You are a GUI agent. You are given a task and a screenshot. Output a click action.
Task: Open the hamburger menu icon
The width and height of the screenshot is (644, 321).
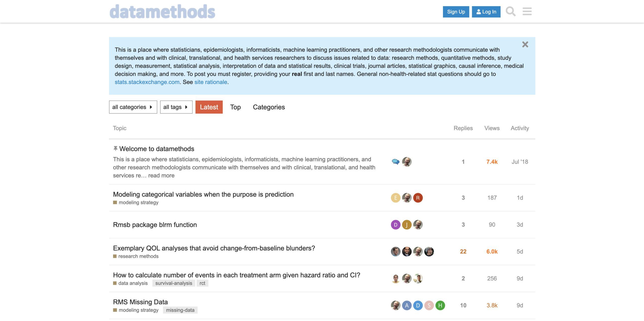click(527, 12)
